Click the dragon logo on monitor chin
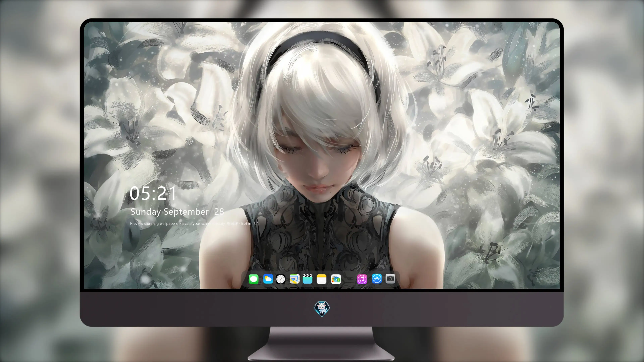This screenshot has height=362, width=644. coord(322,309)
